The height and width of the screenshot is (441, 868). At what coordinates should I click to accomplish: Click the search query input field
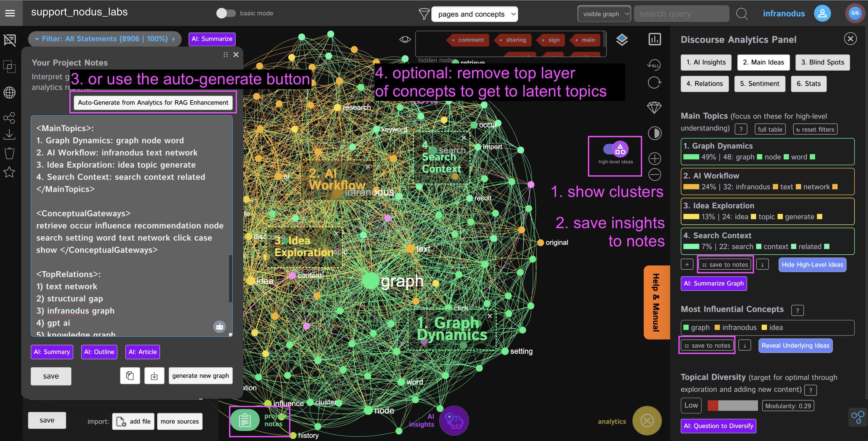pos(681,14)
